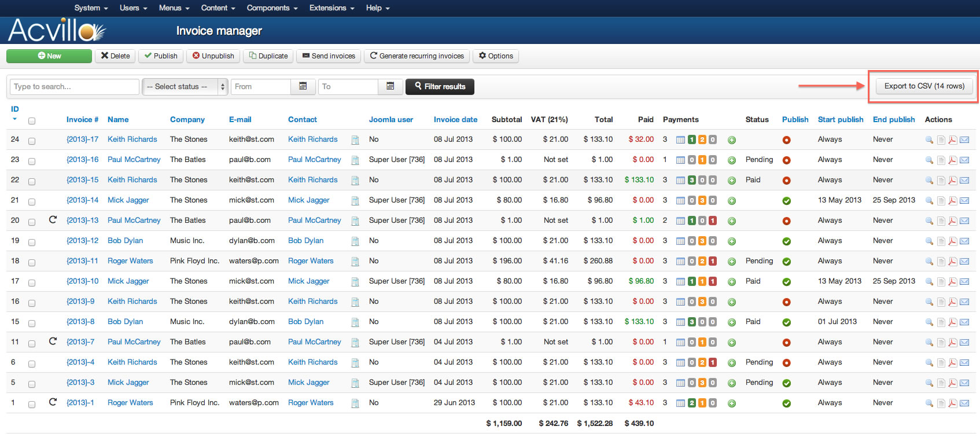Publish invoice {2013}-9 via red status toggle
This screenshot has height=437, width=980.
(787, 302)
